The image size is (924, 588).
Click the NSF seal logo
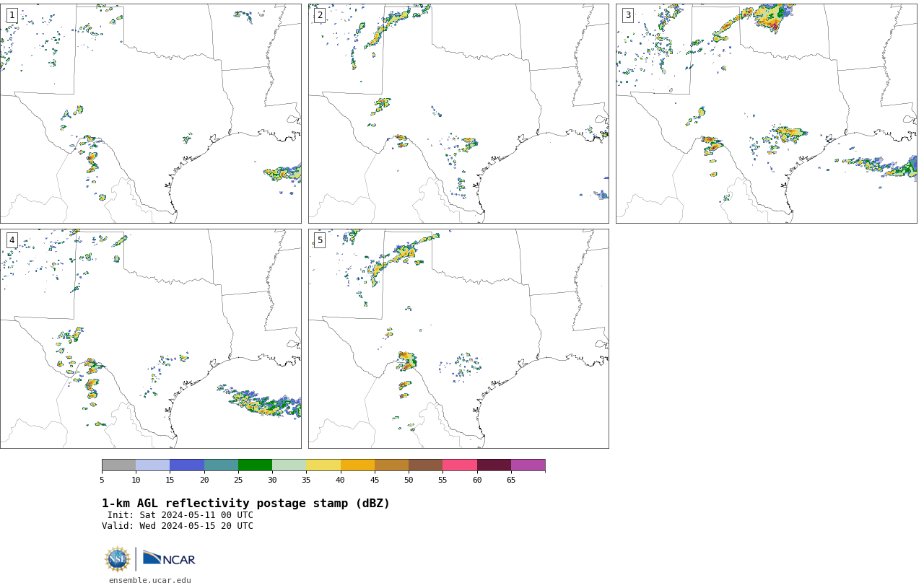(x=118, y=559)
